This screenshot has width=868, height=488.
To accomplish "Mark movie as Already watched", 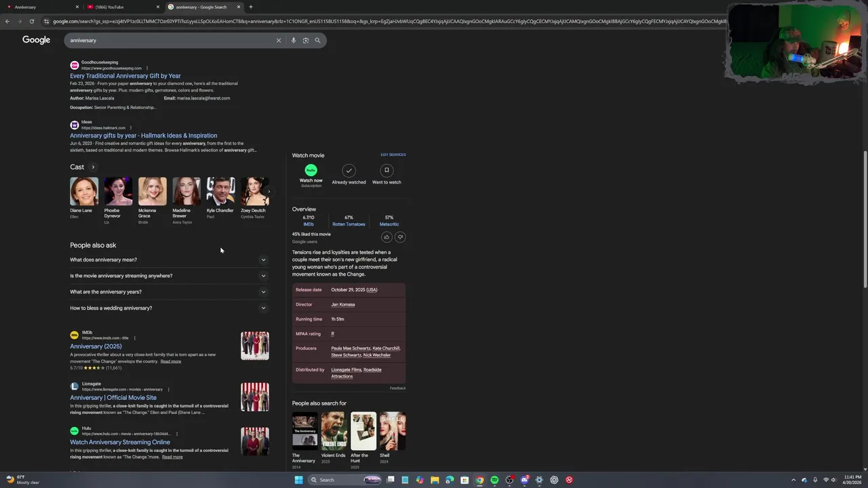I will [349, 171].
